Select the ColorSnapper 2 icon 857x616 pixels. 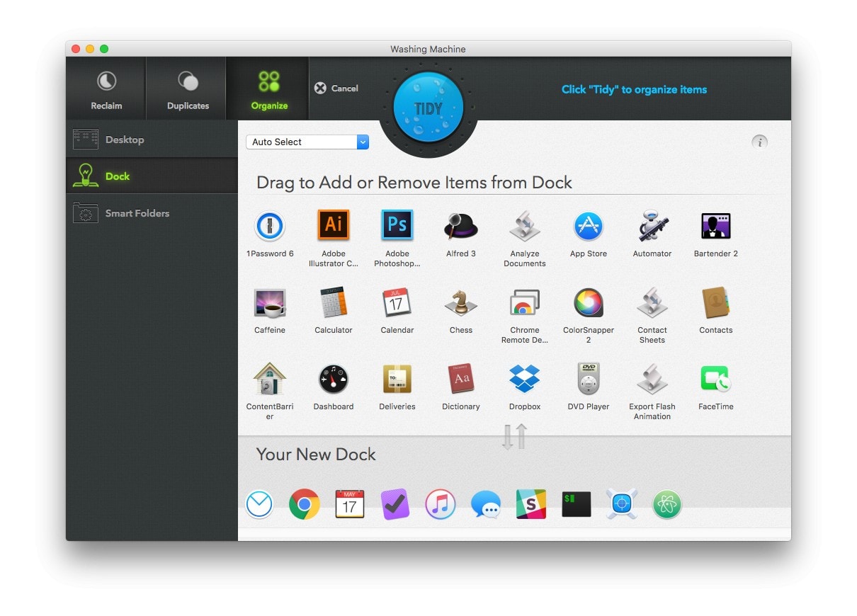pyautogui.click(x=588, y=303)
